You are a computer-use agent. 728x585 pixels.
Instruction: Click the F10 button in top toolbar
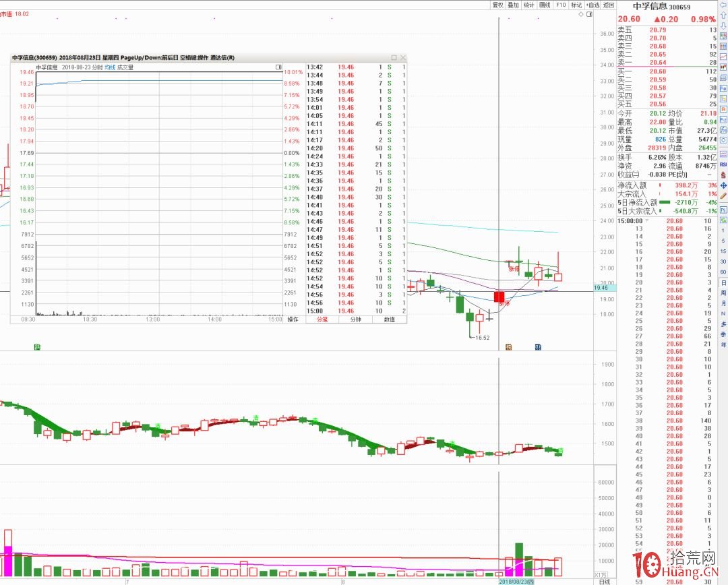pos(561,5)
